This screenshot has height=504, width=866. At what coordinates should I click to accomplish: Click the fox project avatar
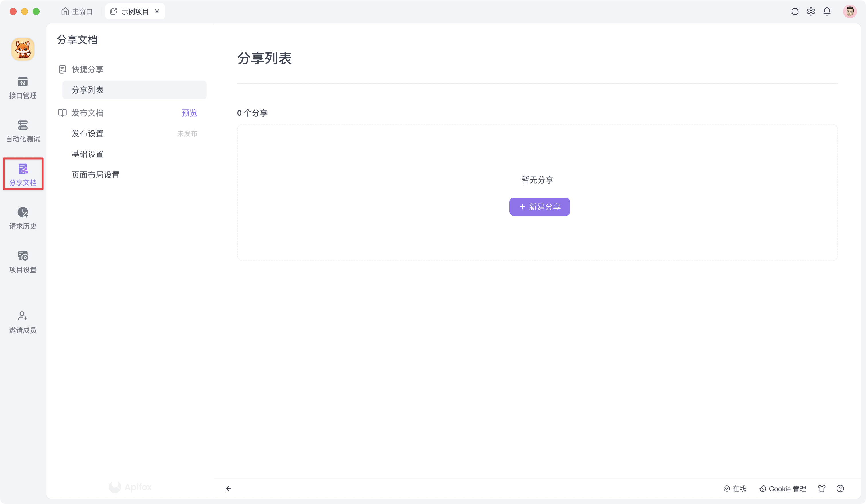tap(23, 49)
